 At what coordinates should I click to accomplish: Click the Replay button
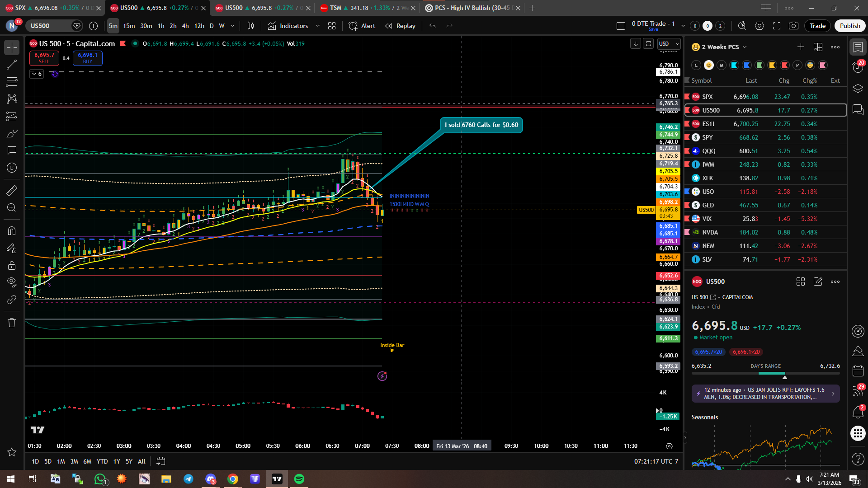point(400,26)
